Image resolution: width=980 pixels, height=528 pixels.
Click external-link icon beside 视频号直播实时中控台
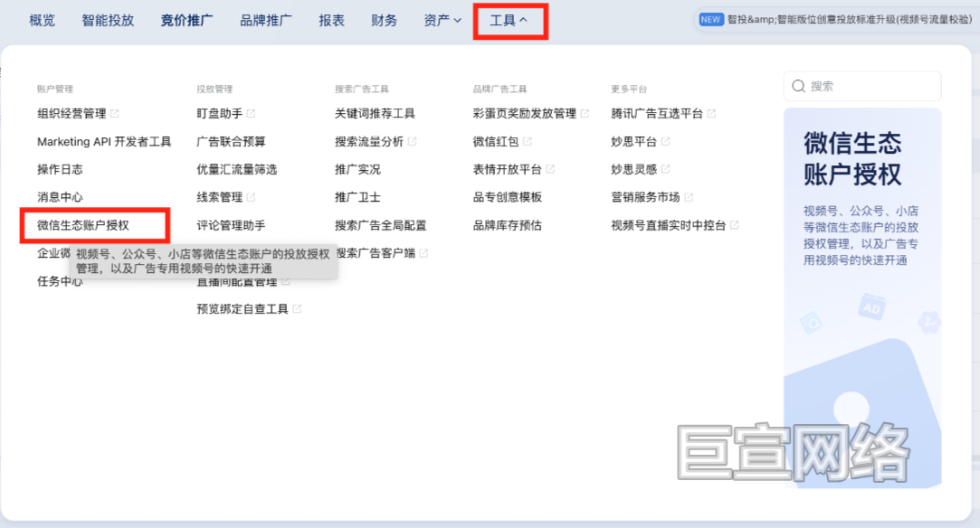pos(735,225)
